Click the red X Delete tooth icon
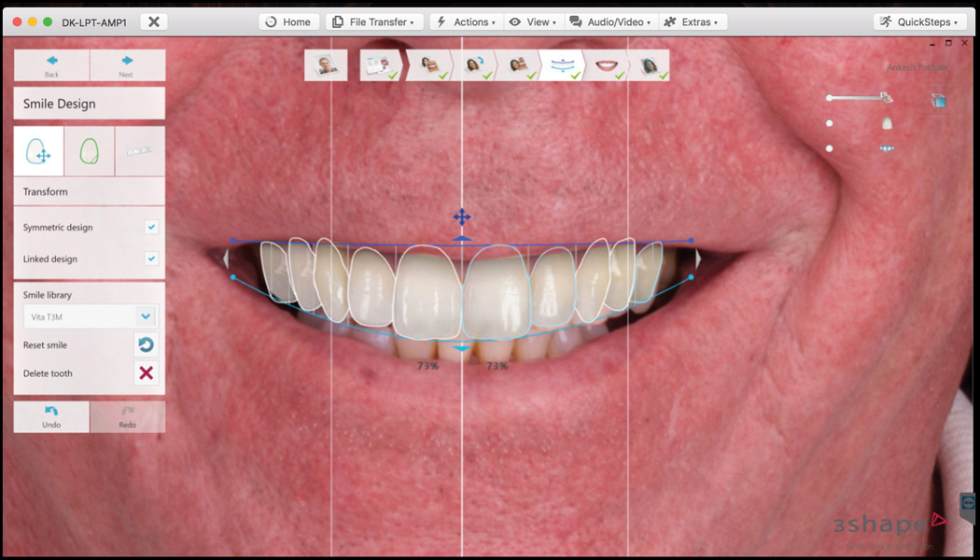The width and height of the screenshot is (980, 560). [x=146, y=373]
